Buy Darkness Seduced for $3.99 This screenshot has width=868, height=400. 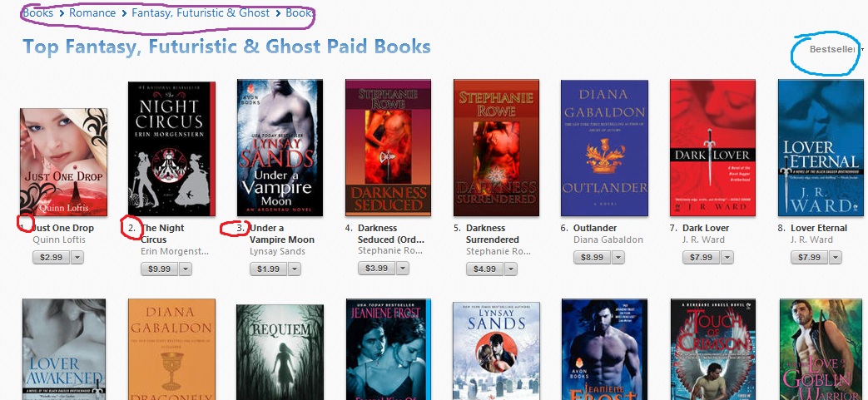[376, 269]
